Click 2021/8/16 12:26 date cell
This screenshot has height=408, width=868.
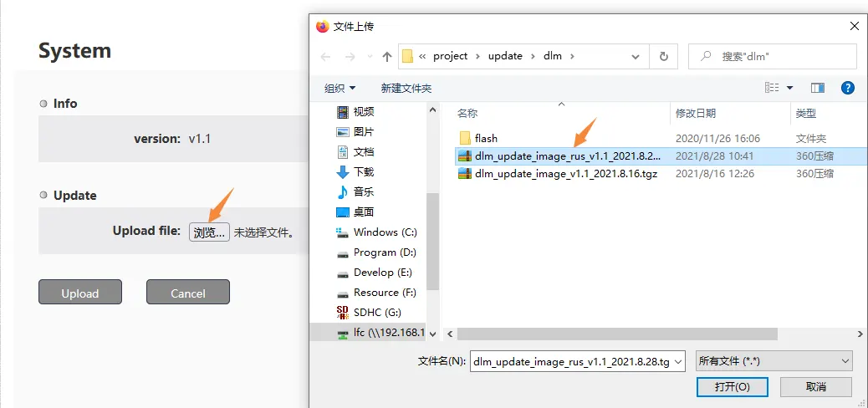pyautogui.click(x=714, y=174)
